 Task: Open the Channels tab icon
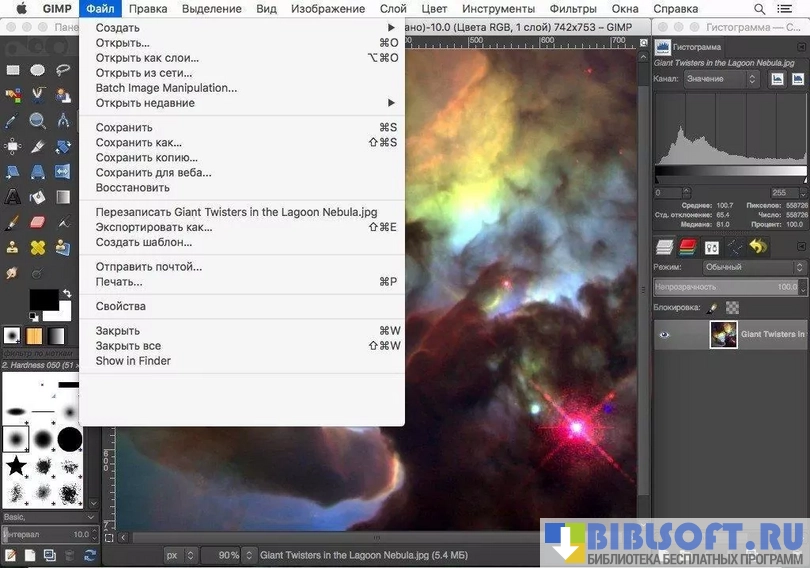(688, 247)
